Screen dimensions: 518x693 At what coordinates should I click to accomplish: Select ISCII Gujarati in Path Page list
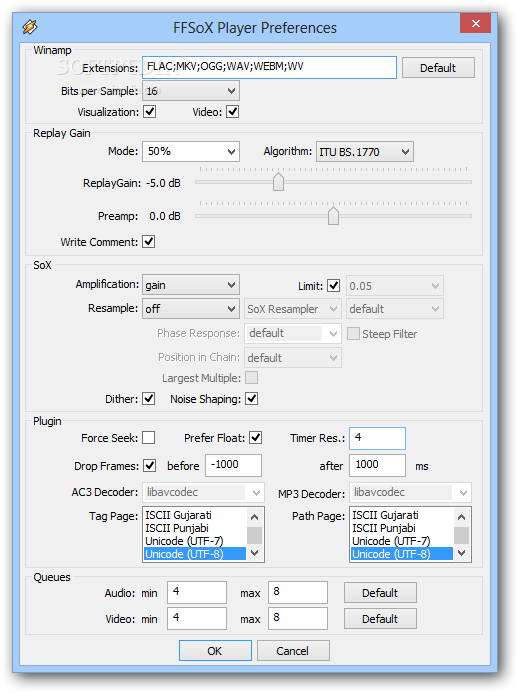[402, 515]
